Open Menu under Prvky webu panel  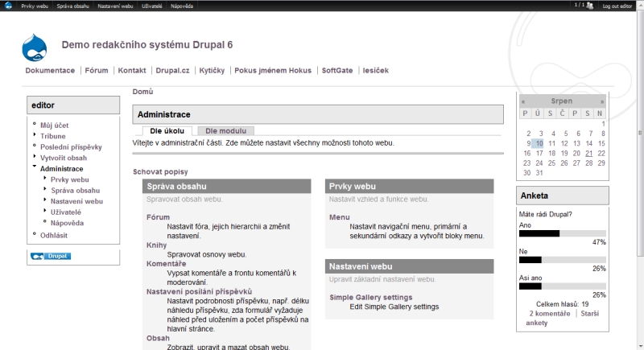[339, 217]
